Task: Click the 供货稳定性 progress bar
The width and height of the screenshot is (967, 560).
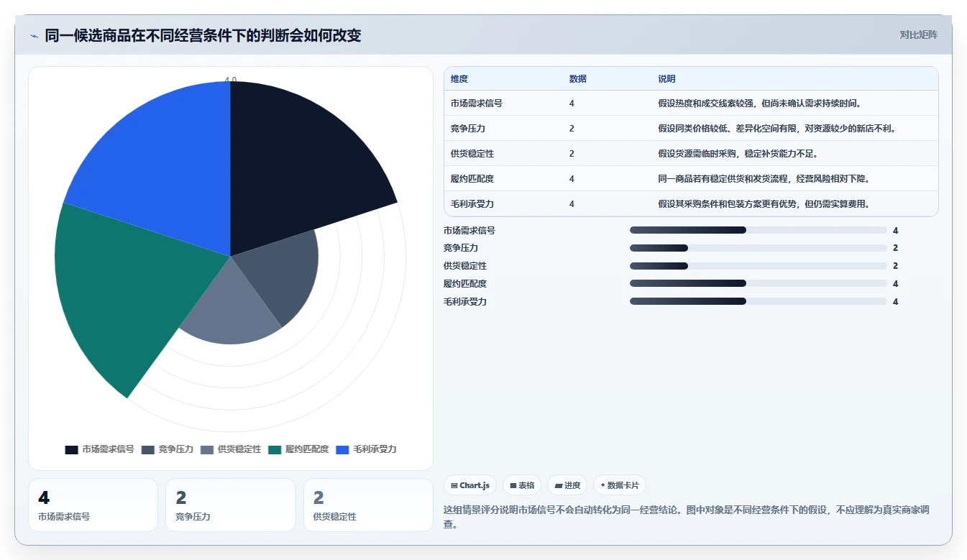Action: click(x=759, y=266)
